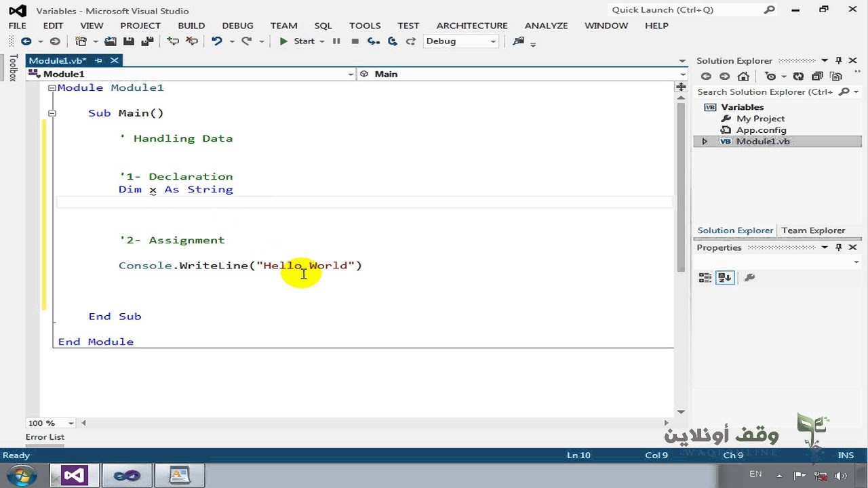This screenshot has width=868, height=488.
Task: Click the Stop Debugging square icon
Action: (355, 41)
